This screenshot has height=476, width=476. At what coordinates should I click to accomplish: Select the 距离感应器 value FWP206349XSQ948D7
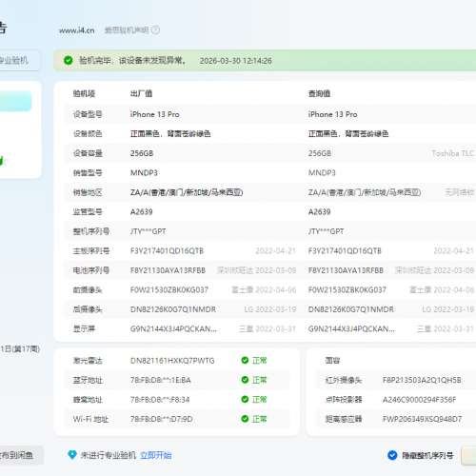tap(422, 419)
